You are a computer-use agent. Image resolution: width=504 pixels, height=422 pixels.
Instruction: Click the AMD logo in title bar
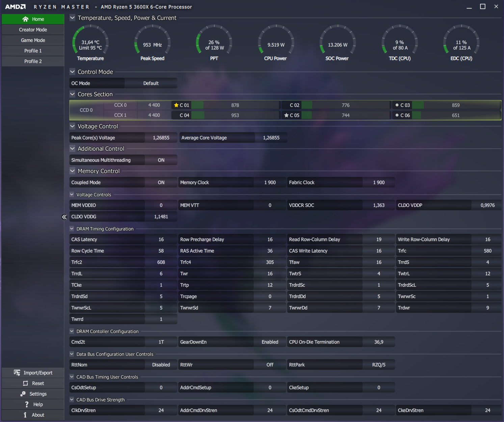15,7
